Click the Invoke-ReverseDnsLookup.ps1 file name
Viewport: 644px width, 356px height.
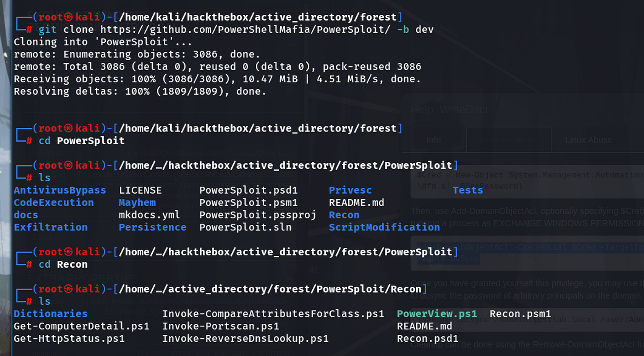[246, 339]
